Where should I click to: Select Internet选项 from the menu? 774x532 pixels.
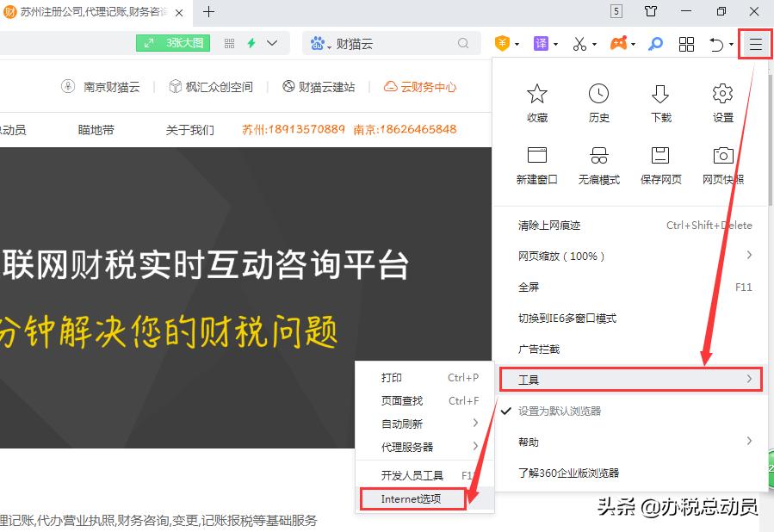coord(412,498)
